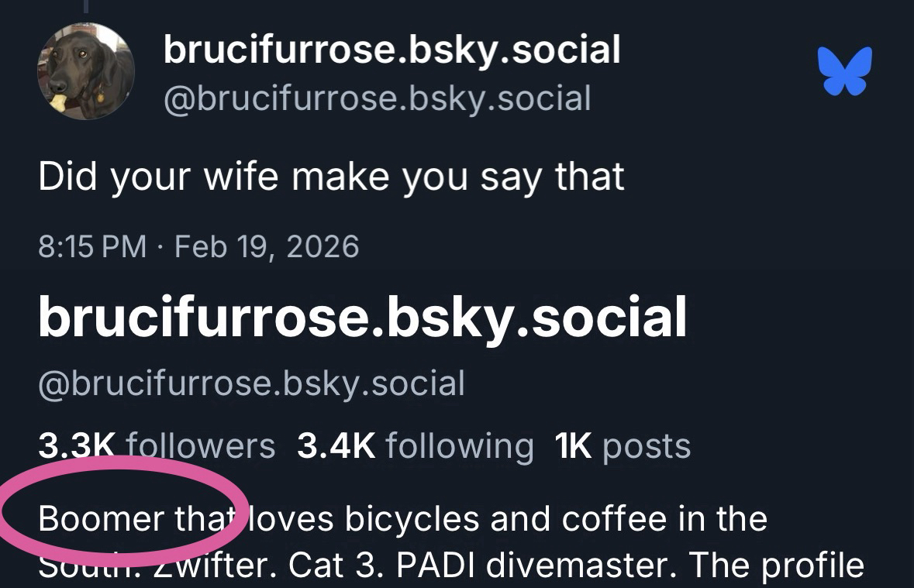View the 3.3K followers list
This screenshot has height=588, width=914.
(157, 446)
